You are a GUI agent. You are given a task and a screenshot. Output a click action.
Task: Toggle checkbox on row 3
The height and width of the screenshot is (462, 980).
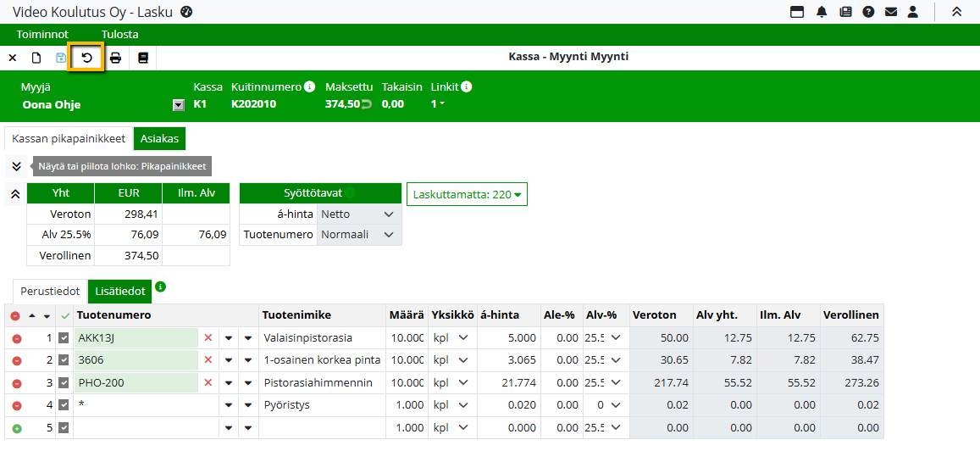coord(64,382)
